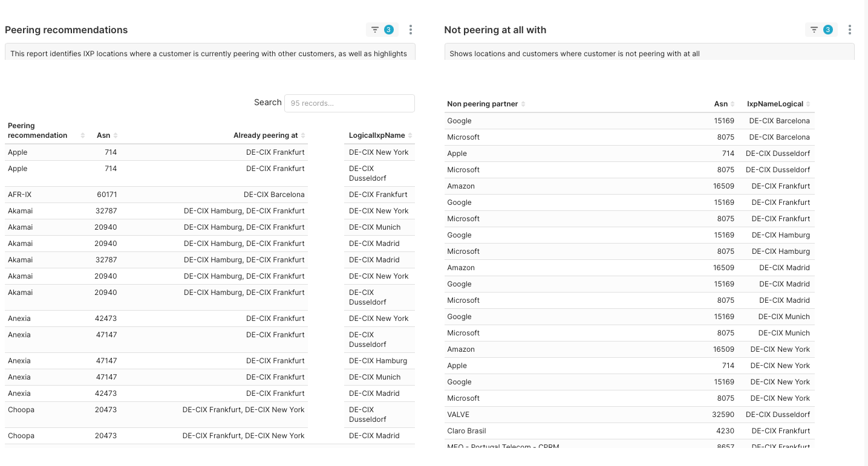
Task: Select Google cell in DE-CIX Hamburg row
Action: 459,235
